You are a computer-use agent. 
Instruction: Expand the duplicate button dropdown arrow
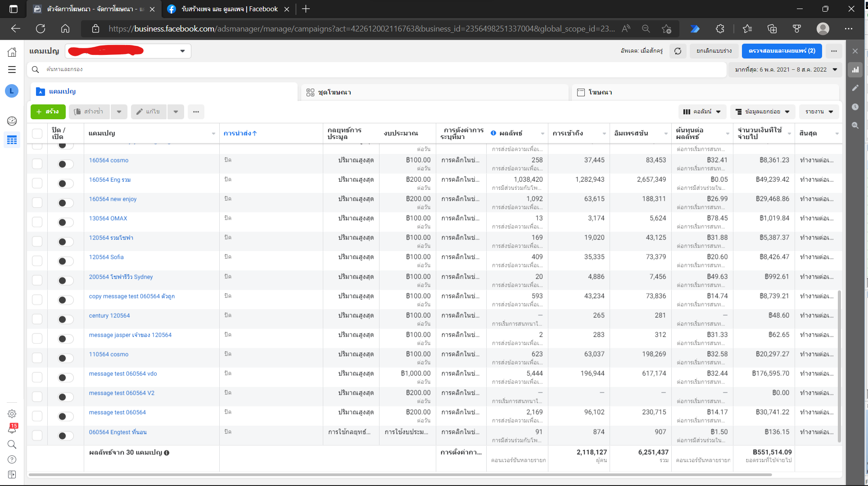tap(119, 112)
